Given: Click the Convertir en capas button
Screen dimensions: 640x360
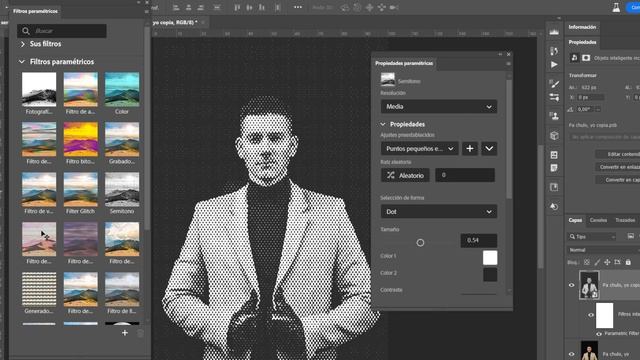Looking at the screenshot, I should click(618, 180).
